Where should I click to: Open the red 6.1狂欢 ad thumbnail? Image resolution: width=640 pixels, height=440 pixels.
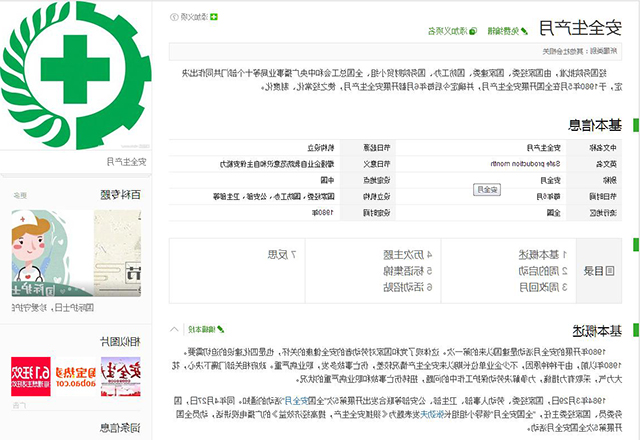31,377
